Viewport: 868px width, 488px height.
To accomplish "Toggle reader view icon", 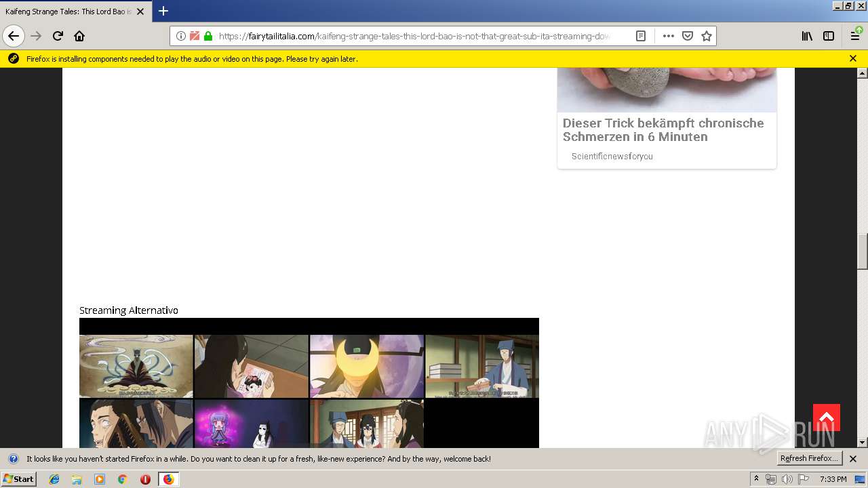I will click(x=640, y=36).
